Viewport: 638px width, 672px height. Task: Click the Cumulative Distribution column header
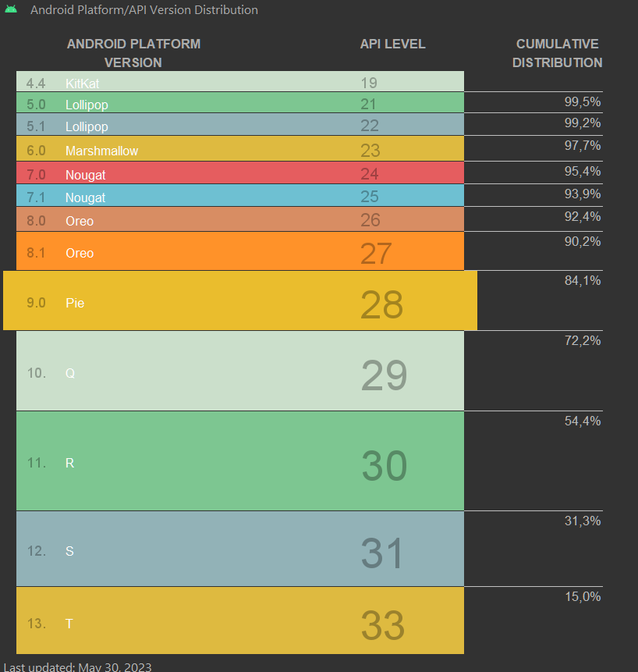click(557, 53)
